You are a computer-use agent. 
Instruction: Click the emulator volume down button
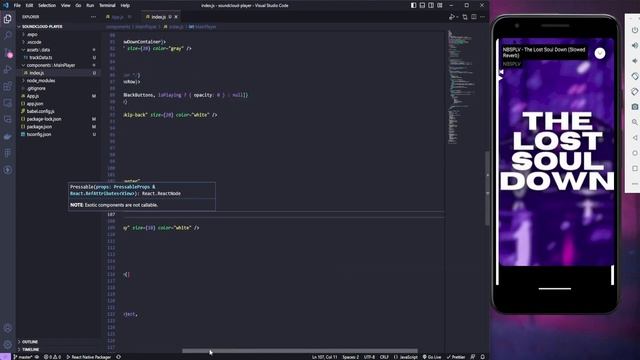(634, 61)
